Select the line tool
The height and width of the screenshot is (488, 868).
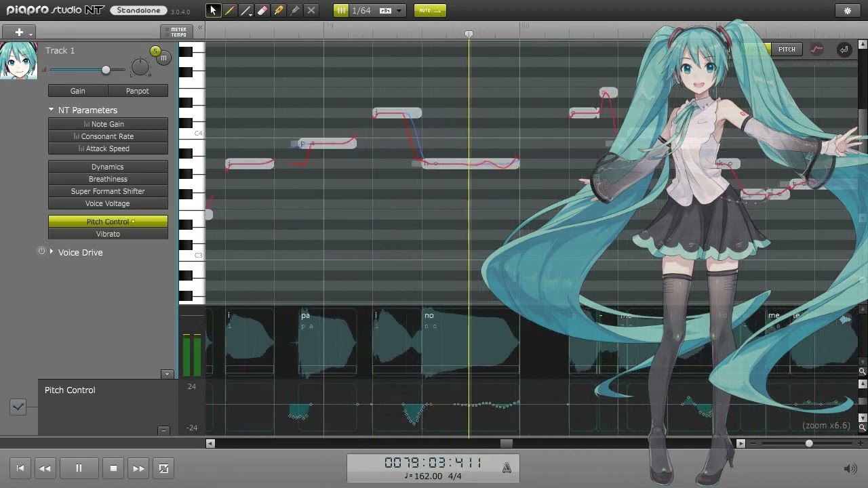[245, 11]
